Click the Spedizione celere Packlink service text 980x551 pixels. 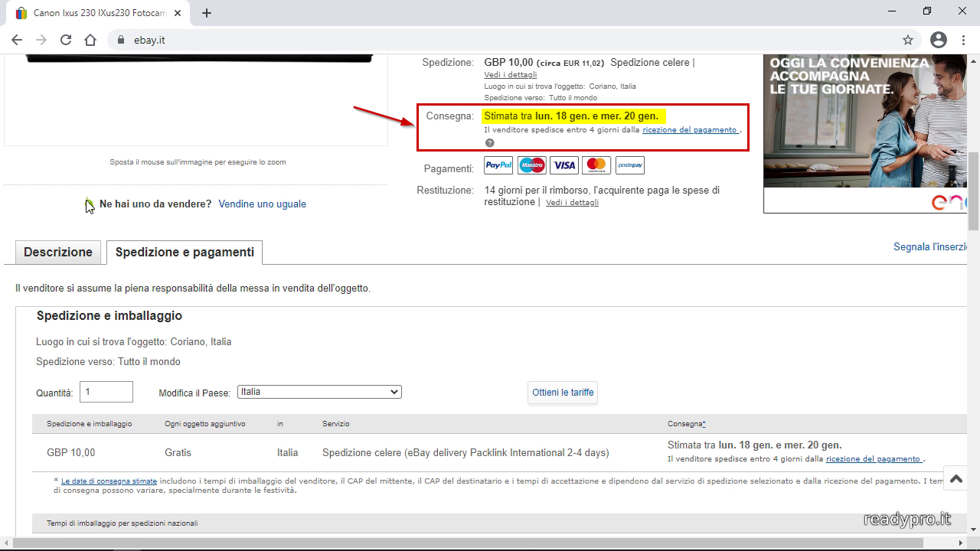pos(465,453)
